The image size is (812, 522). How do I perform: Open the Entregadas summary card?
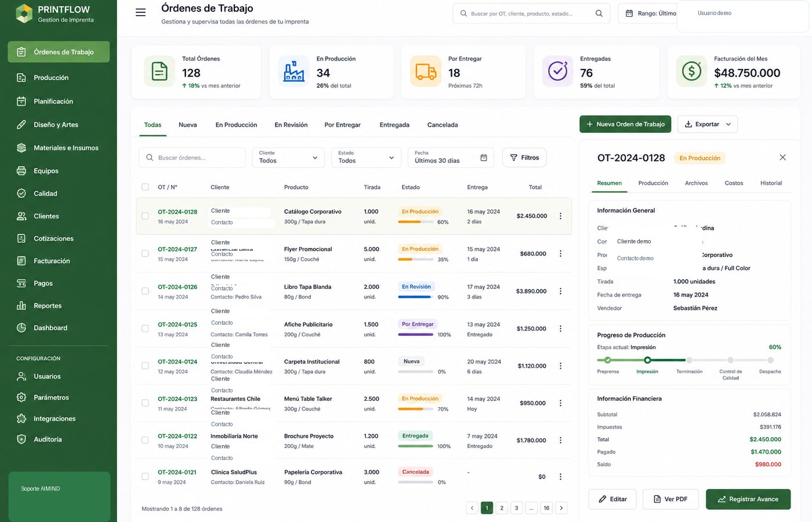(596, 72)
